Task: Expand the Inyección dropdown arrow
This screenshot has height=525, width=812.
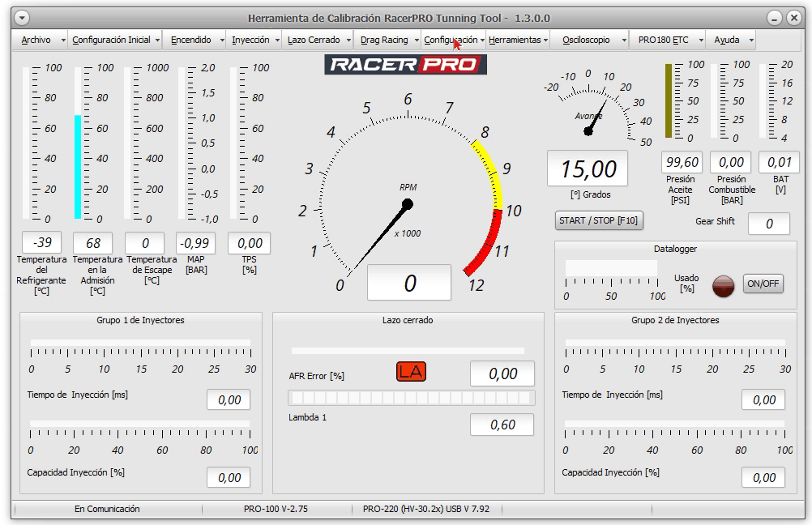Action: tap(277, 41)
